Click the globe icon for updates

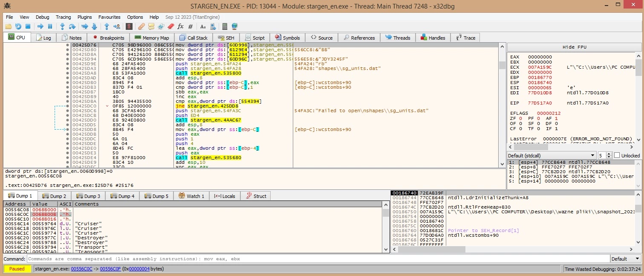[234, 26]
